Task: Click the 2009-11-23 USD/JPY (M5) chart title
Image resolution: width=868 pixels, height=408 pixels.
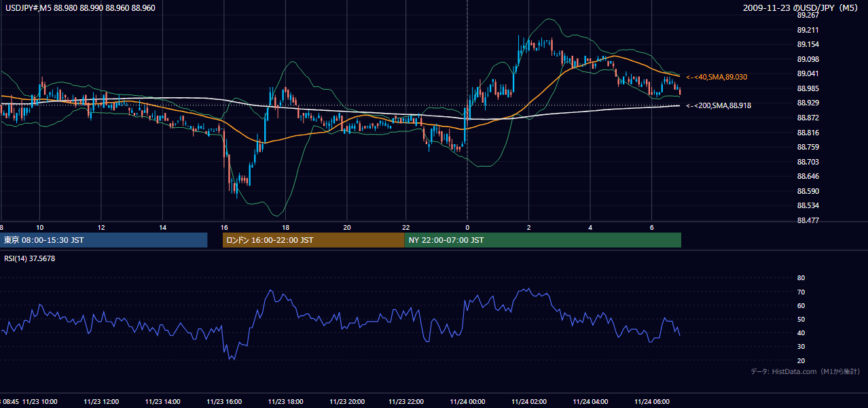Action: pos(801,7)
